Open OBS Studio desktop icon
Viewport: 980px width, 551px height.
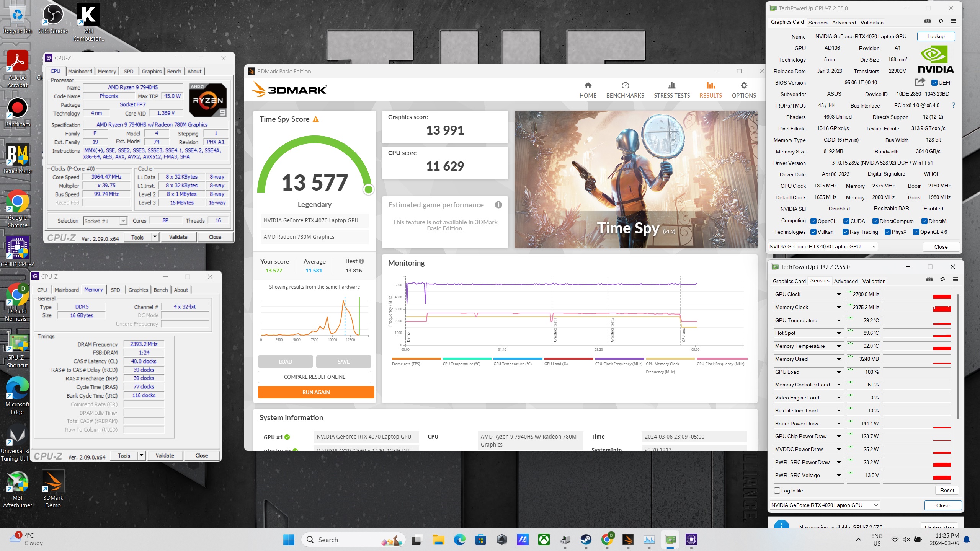tap(53, 18)
